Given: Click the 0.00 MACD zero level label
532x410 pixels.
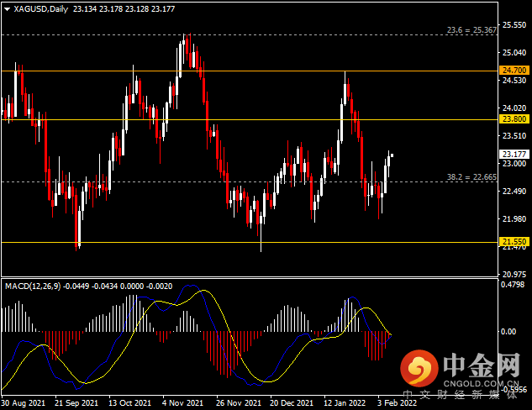Looking at the screenshot, I should [508, 332].
